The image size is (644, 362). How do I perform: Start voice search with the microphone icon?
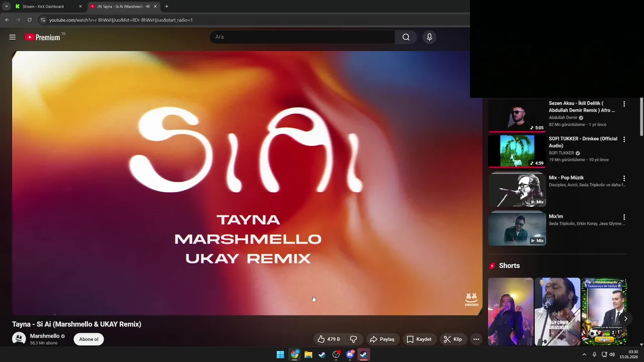coord(429,37)
